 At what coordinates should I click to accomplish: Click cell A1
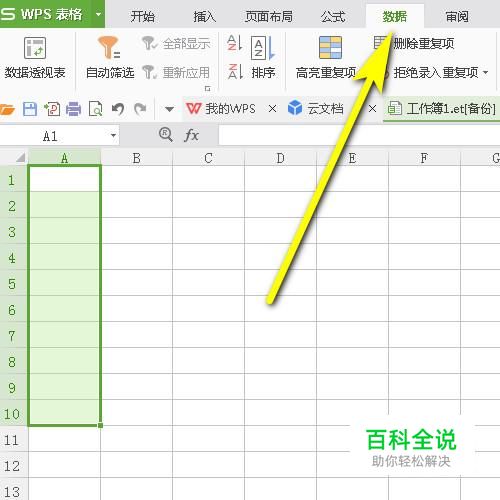pyautogui.click(x=65, y=179)
